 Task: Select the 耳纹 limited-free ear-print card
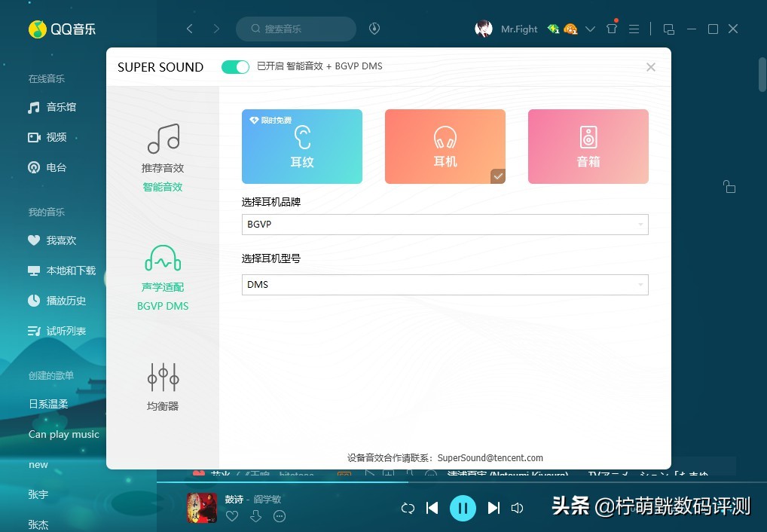(x=301, y=146)
